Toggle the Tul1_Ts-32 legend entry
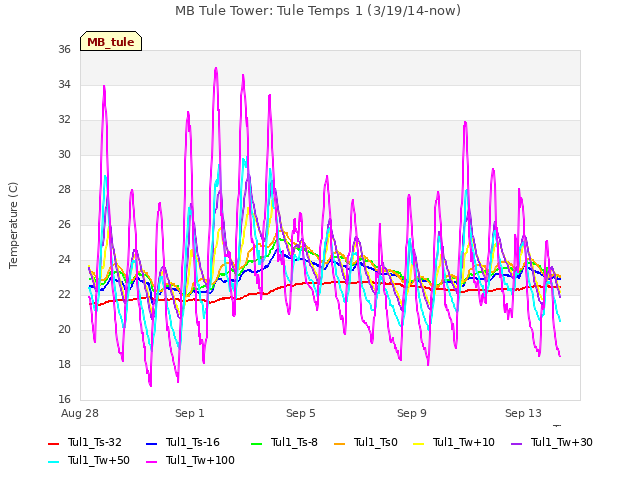640x480 pixels. pos(85,442)
